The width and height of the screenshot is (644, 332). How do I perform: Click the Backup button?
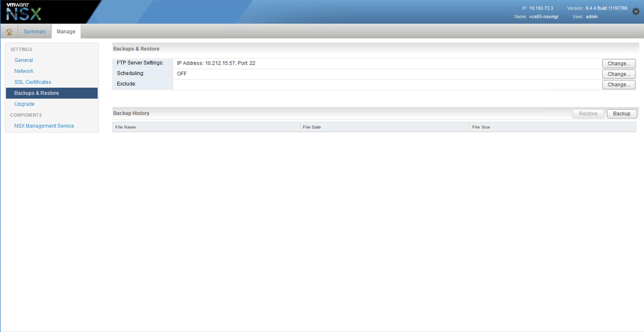tap(621, 114)
